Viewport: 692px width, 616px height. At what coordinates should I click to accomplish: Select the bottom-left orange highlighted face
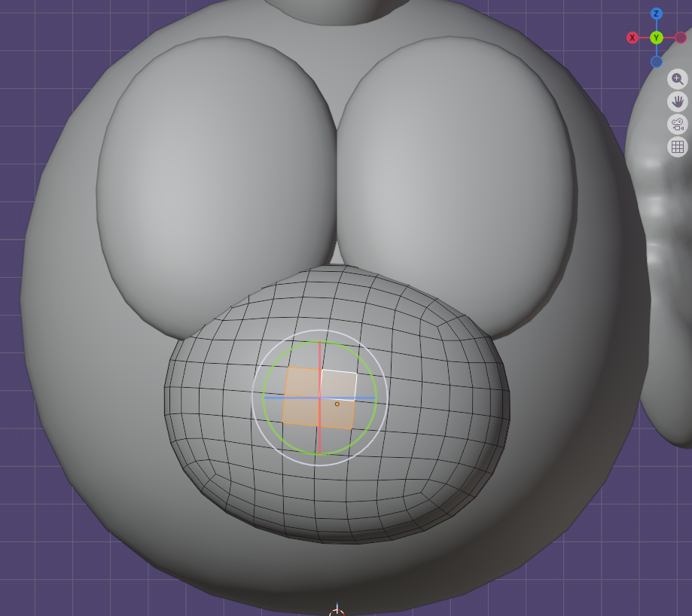tap(301, 410)
